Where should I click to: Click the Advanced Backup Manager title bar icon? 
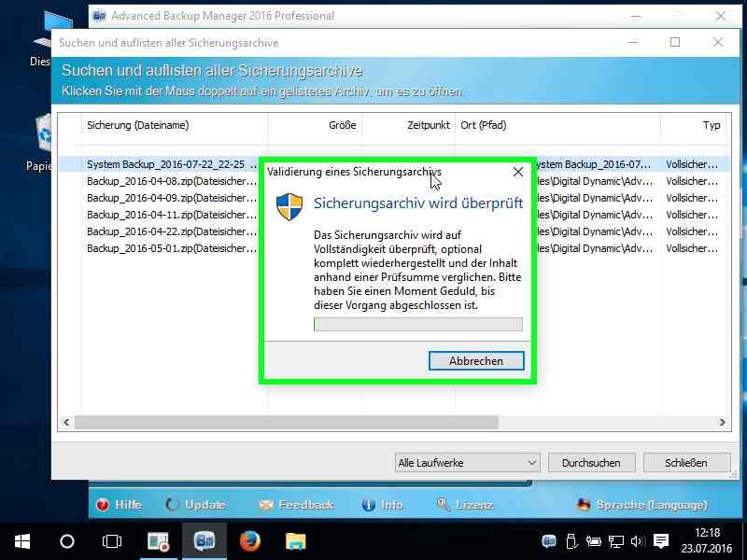pos(100,16)
